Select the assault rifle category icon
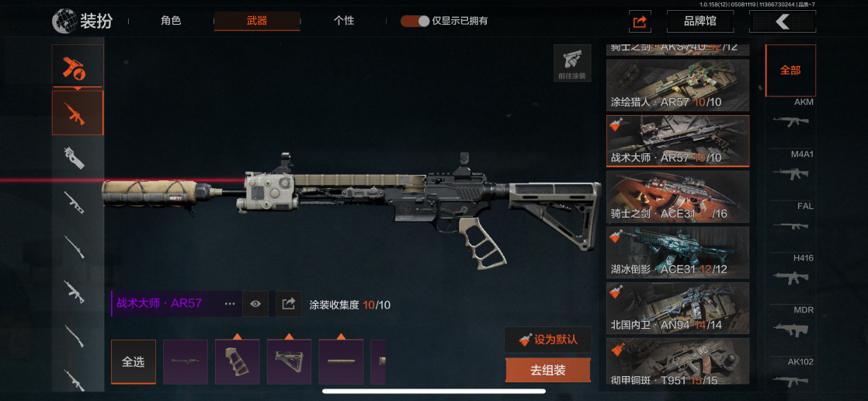 coord(78,113)
